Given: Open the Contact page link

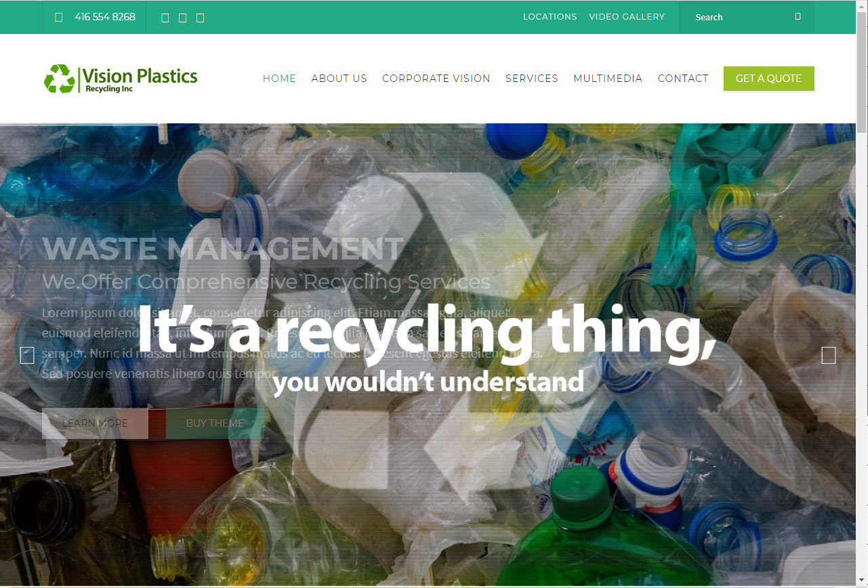Looking at the screenshot, I should point(683,79).
